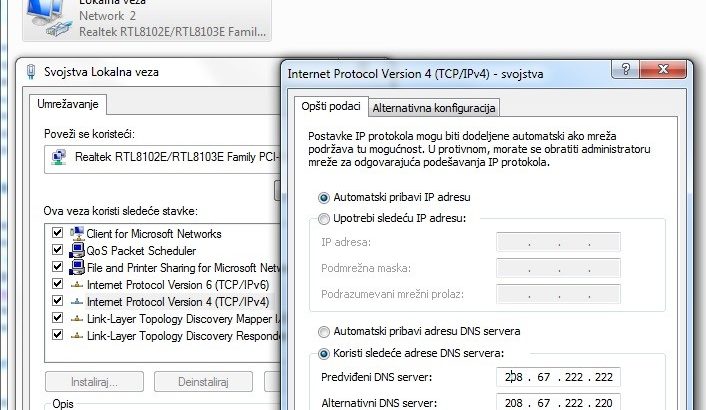Switch to the Alternativna konfiguracija tab
706x410 pixels.
point(434,108)
